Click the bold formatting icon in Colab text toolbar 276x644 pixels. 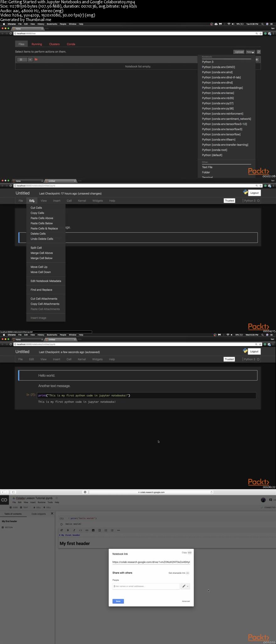tap(68, 530)
